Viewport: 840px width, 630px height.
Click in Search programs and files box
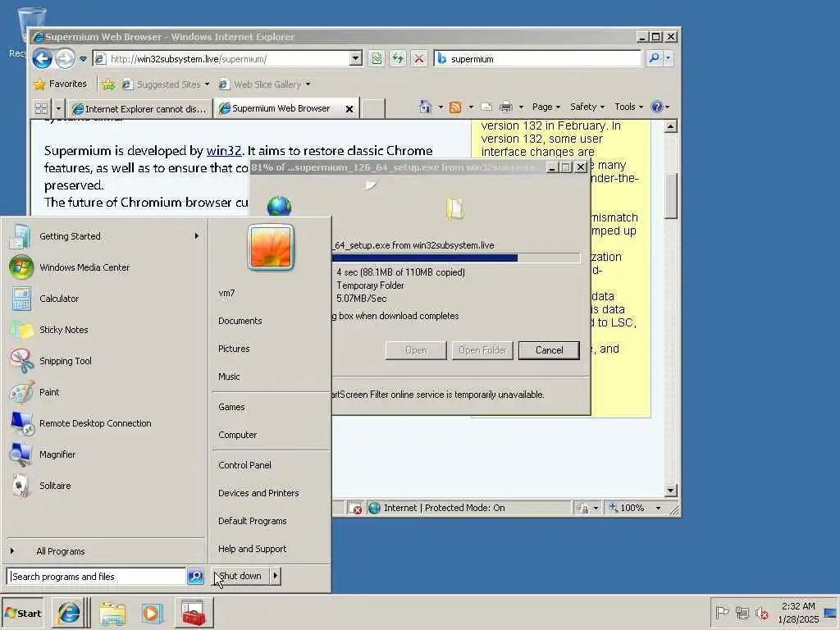point(97,577)
